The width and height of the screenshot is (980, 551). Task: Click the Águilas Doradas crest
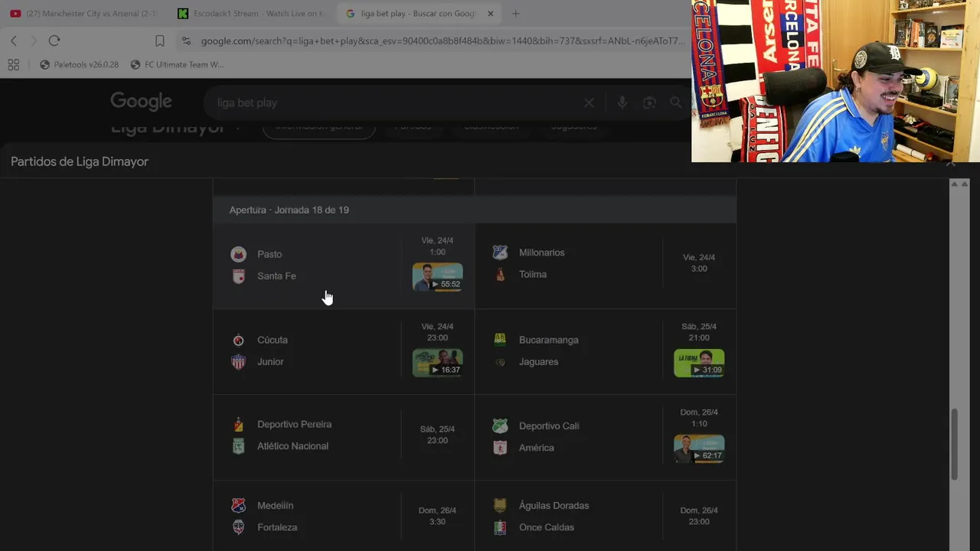(500, 506)
